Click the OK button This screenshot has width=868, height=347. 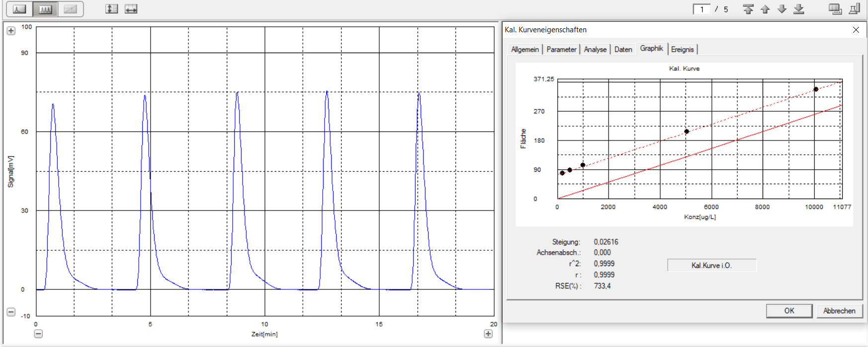point(789,311)
